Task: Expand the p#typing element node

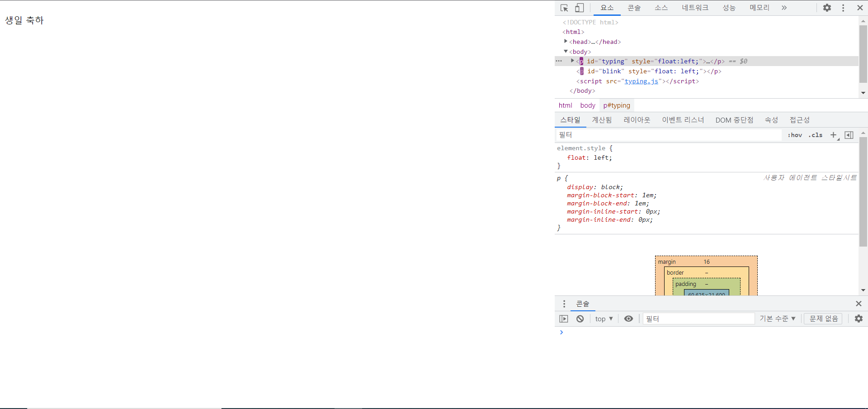Action: coord(572,61)
